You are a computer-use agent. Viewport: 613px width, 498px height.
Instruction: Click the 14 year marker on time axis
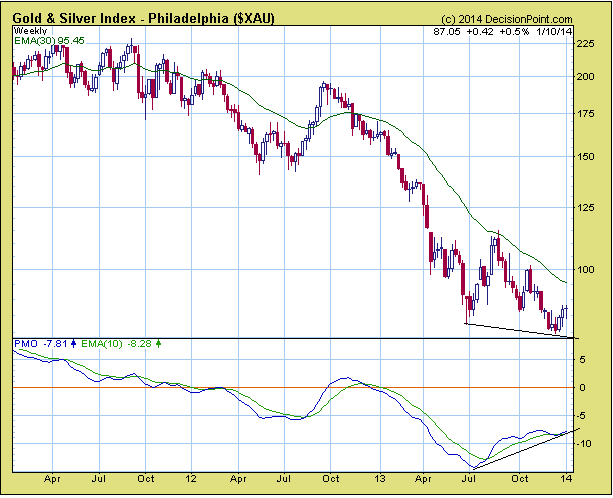pyautogui.click(x=568, y=479)
